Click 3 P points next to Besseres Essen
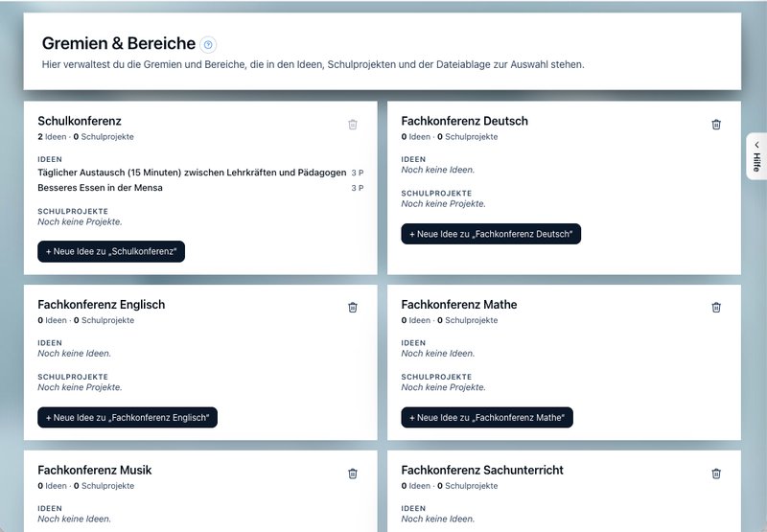 click(357, 188)
